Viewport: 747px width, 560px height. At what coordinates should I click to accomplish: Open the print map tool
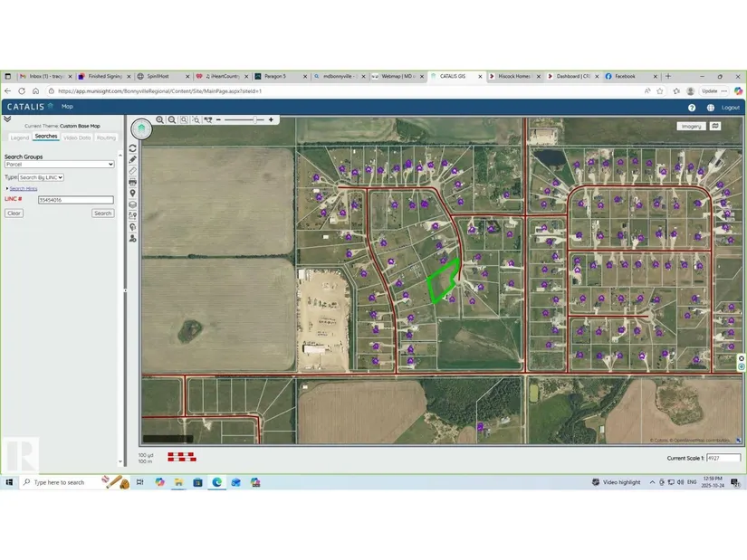pyautogui.click(x=133, y=182)
